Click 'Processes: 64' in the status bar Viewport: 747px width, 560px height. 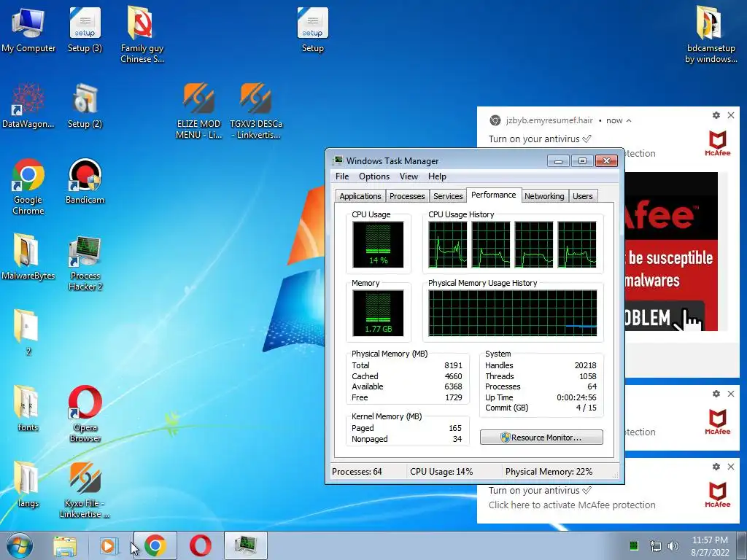click(x=357, y=472)
